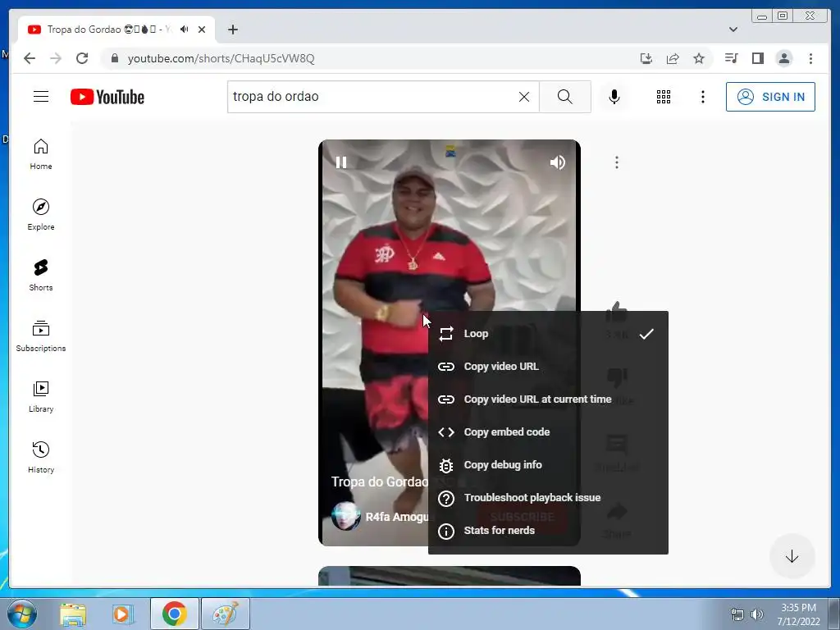Mute the Shorts video volume
Viewport: 840px width, 630px height.
pos(557,162)
